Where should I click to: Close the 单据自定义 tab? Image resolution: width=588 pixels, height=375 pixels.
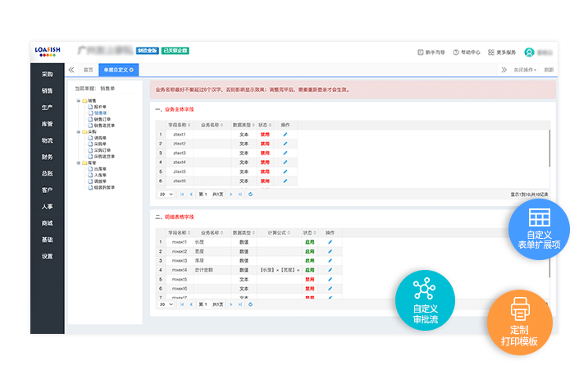tap(134, 71)
